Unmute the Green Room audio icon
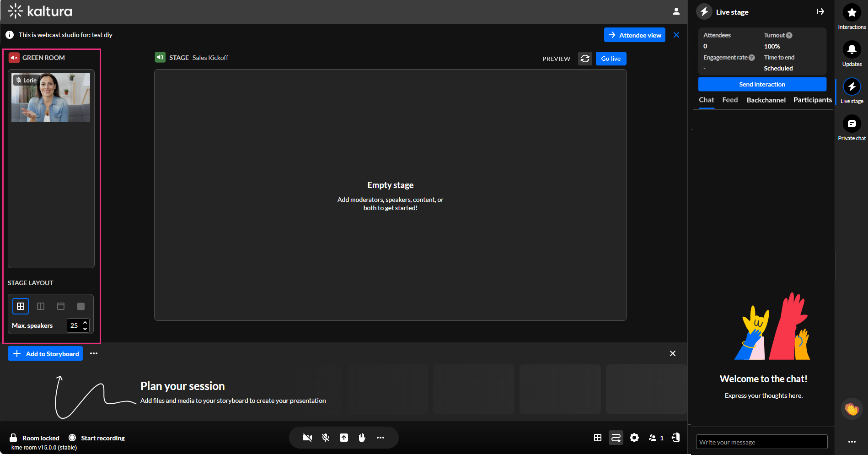This screenshot has width=868, height=455. [14, 58]
